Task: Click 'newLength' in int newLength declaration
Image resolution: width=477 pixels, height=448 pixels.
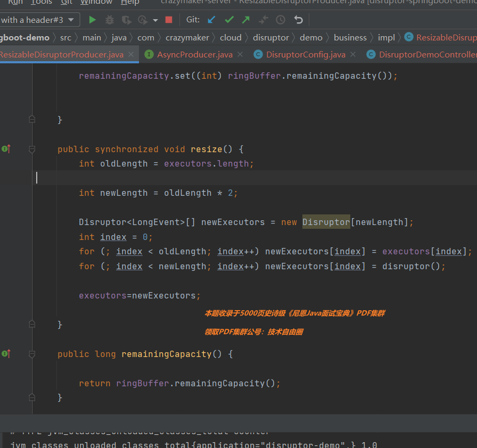Action: click(x=124, y=193)
